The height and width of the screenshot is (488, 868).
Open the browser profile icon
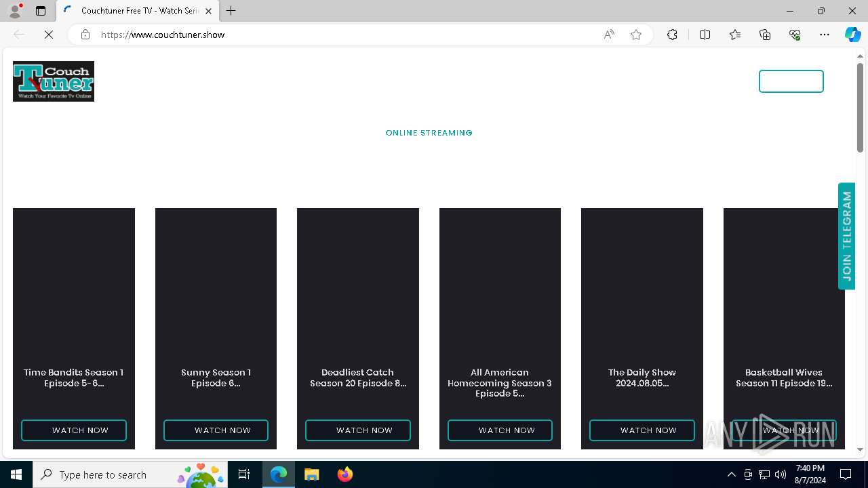(15, 11)
